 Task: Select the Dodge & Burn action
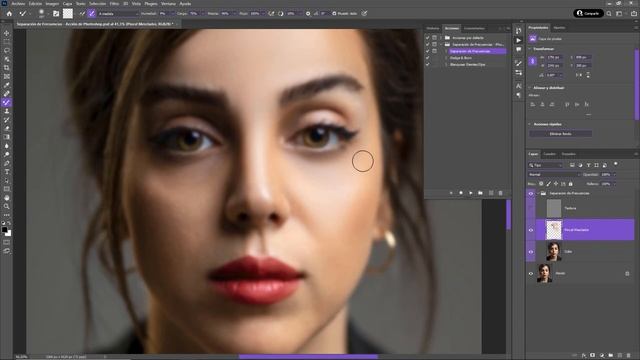(461, 58)
